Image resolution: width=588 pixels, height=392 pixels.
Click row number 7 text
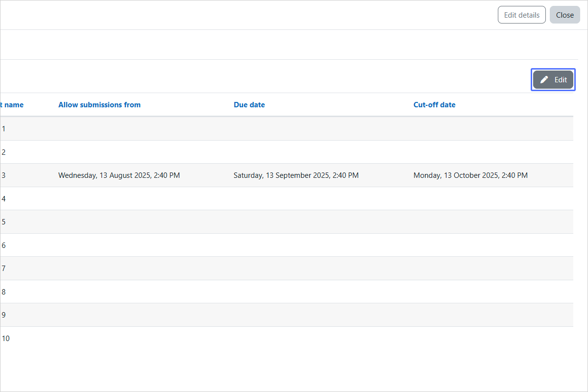tap(3, 269)
